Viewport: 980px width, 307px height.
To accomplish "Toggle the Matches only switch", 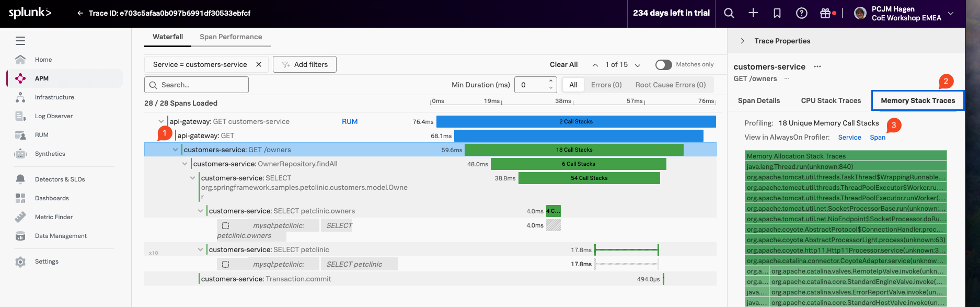I will click(x=663, y=64).
